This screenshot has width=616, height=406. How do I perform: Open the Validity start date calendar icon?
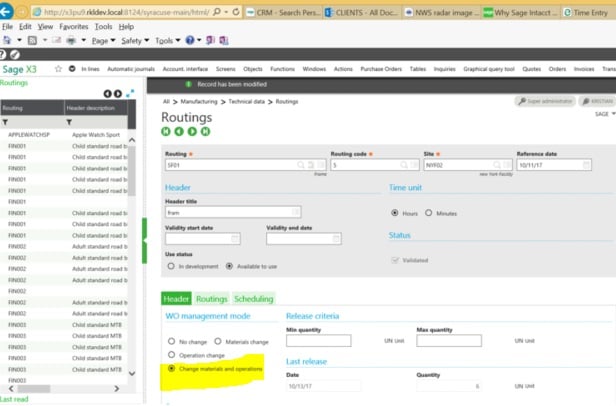pos(235,239)
